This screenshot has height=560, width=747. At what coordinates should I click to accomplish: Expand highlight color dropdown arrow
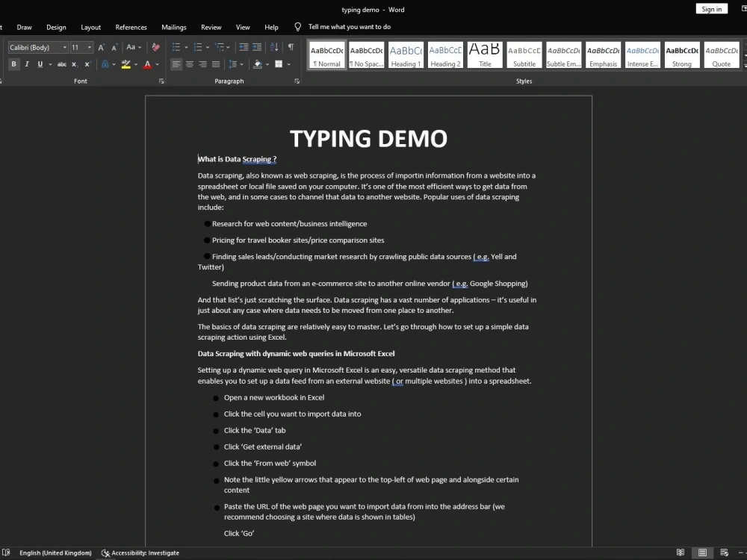136,64
